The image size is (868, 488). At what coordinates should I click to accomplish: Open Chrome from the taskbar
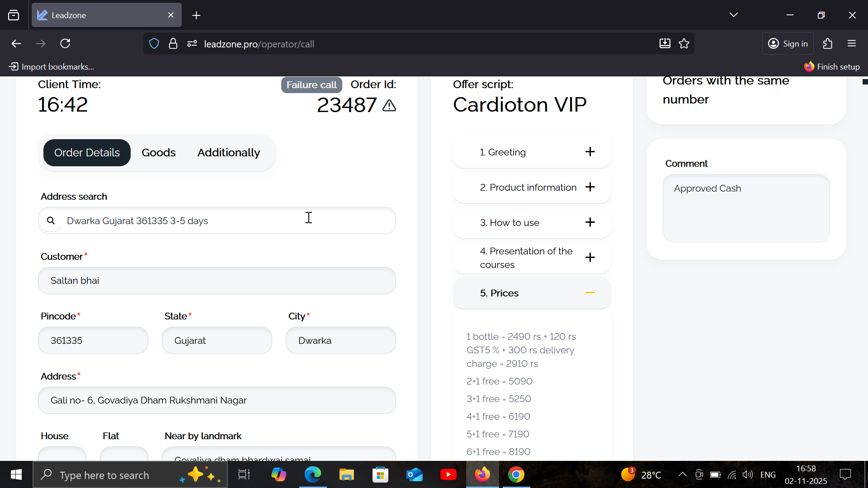[x=516, y=474]
